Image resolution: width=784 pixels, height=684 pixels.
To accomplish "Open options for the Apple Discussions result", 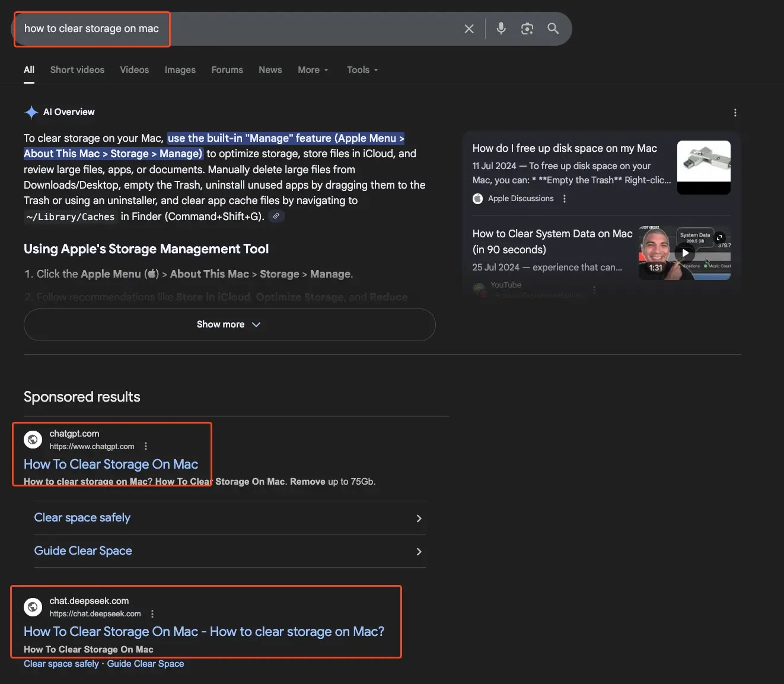I will click(564, 198).
